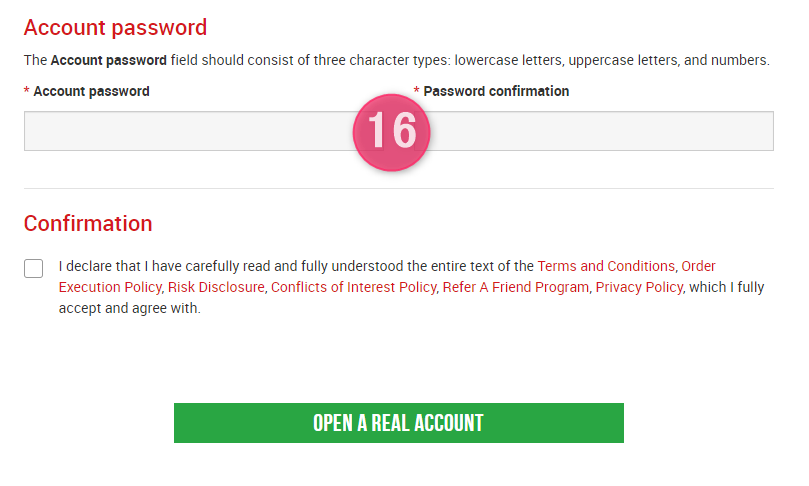Open the Refer A Friend Program link
The image size is (809, 486).
(x=515, y=287)
